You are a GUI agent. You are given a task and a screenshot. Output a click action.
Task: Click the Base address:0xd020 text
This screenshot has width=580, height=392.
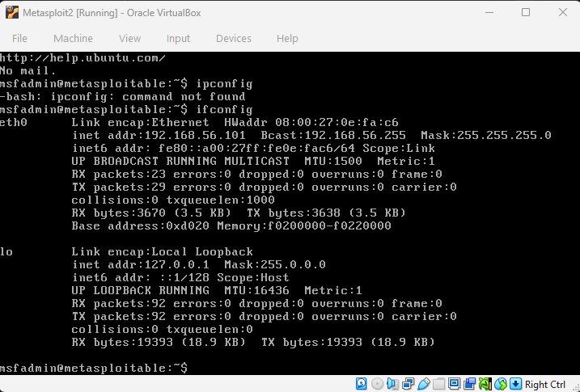click(141, 226)
